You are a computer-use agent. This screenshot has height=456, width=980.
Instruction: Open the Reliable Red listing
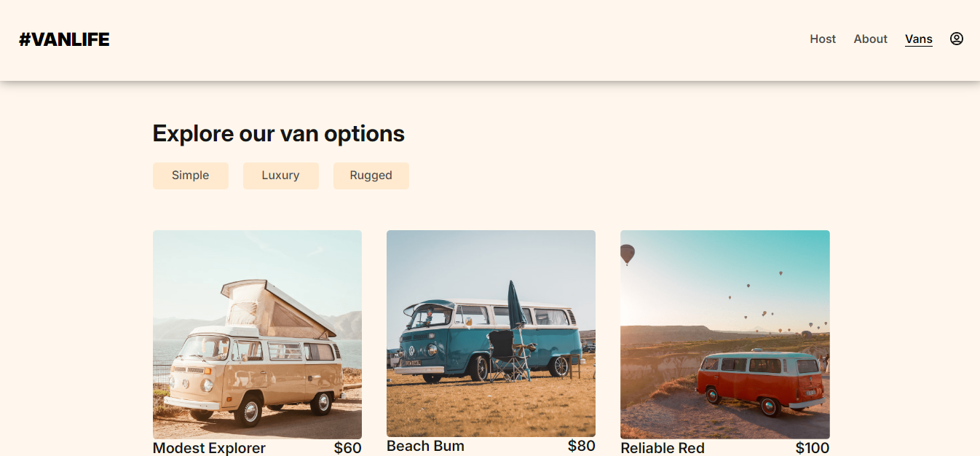[x=663, y=448]
